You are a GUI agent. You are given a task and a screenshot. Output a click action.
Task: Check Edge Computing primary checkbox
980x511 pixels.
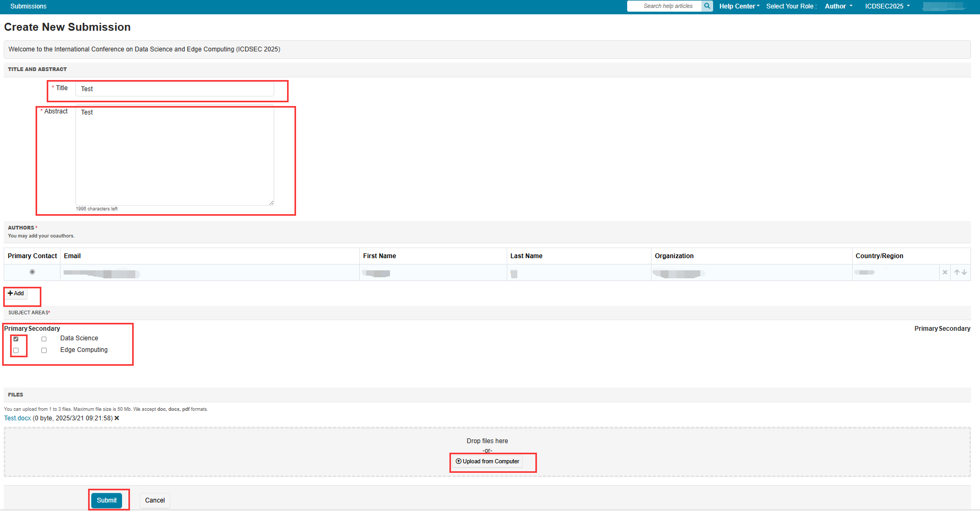pyautogui.click(x=16, y=350)
